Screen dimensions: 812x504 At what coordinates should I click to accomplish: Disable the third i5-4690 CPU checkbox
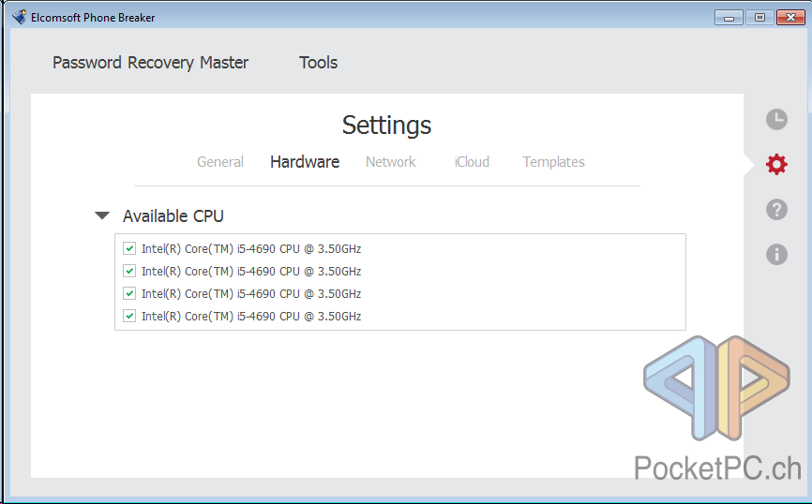click(x=129, y=293)
